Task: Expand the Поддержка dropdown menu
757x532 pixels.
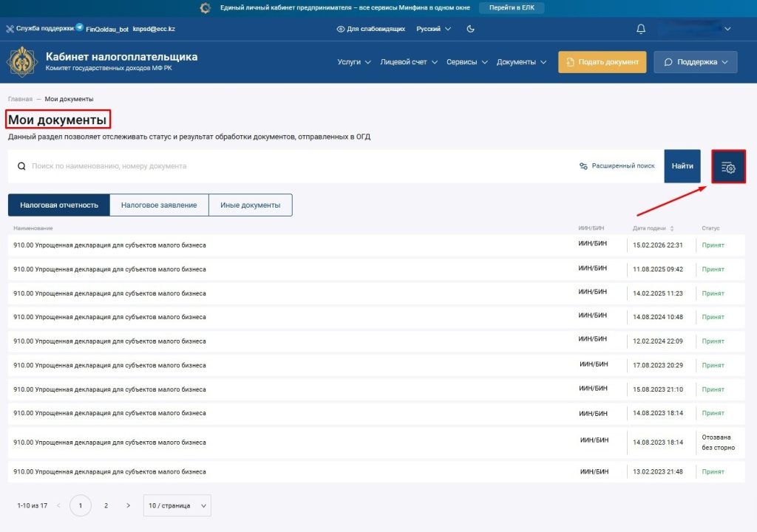Action: click(x=695, y=62)
